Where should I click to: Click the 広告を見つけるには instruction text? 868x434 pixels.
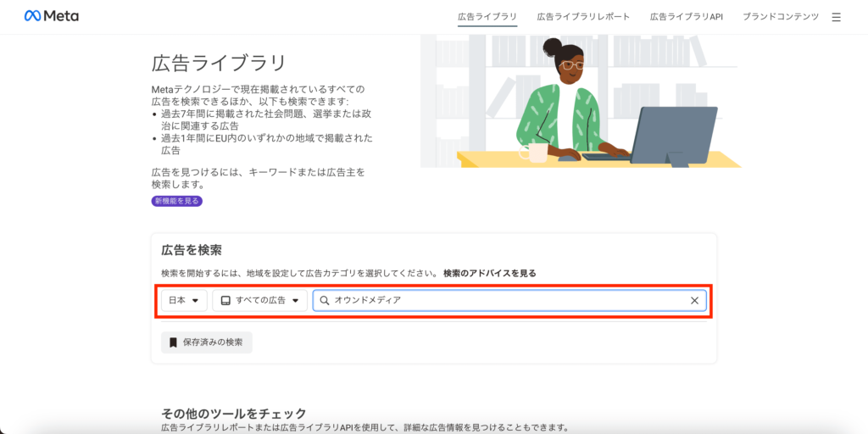click(259, 178)
